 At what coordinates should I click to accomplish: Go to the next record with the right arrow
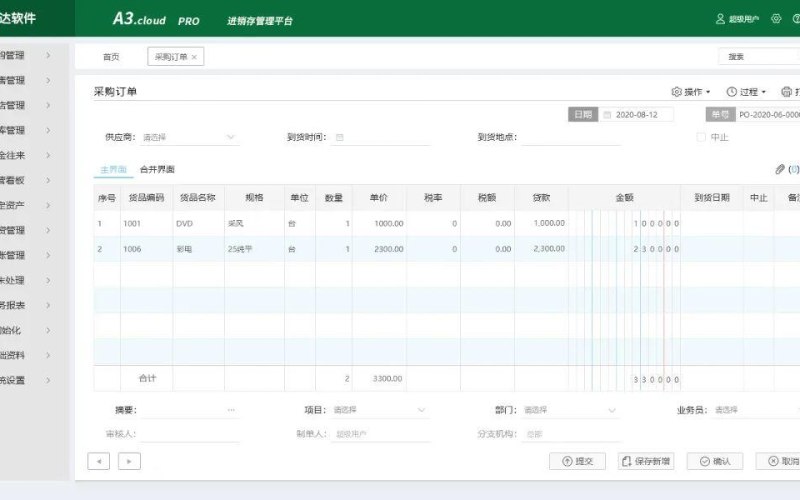coord(129,461)
